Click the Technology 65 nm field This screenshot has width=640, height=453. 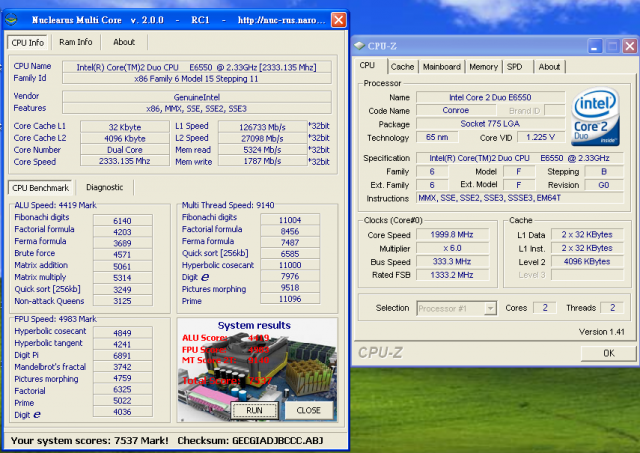click(x=437, y=137)
